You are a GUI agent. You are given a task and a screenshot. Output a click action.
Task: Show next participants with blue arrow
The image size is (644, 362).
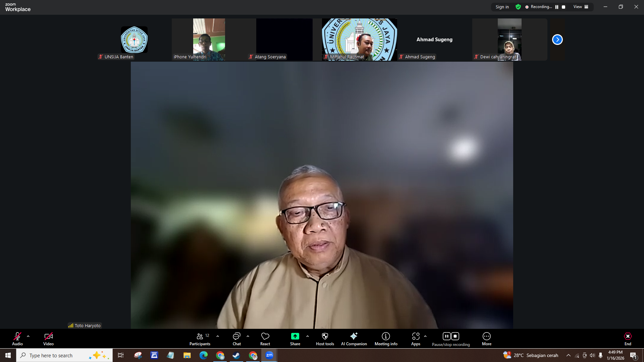click(x=557, y=40)
